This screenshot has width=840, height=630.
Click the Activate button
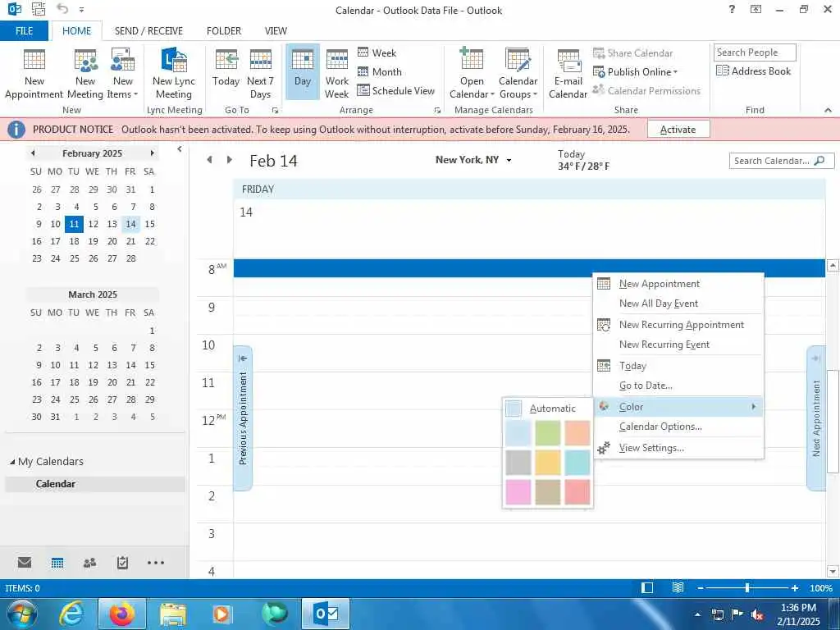tap(678, 129)
